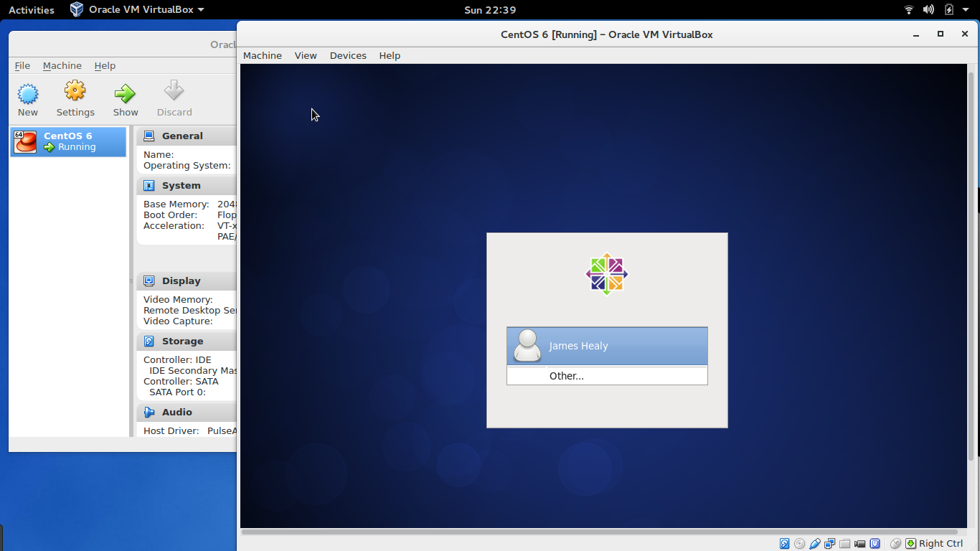Click the Controller: SATA text
The image size is (980, 551).
tap(181, 381)
